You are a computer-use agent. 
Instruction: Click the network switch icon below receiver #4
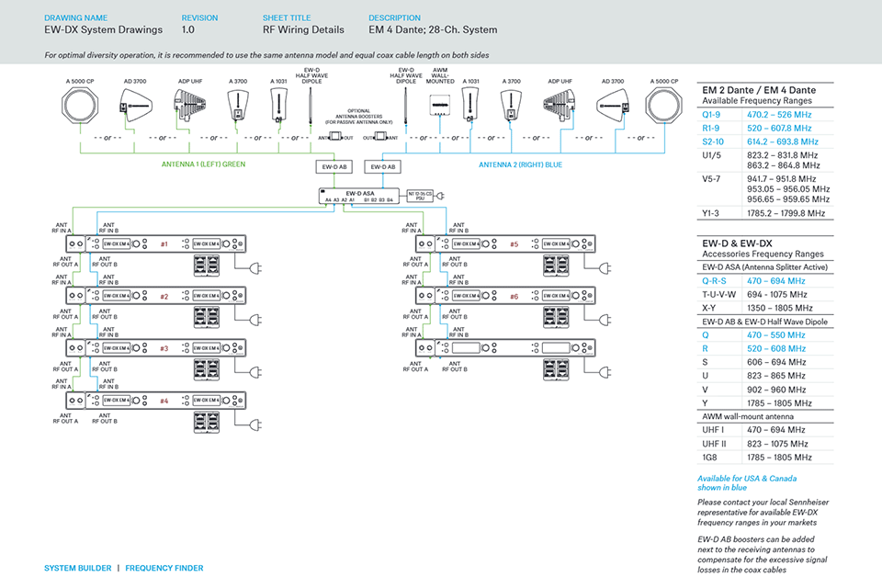click(x=207, y=422)
